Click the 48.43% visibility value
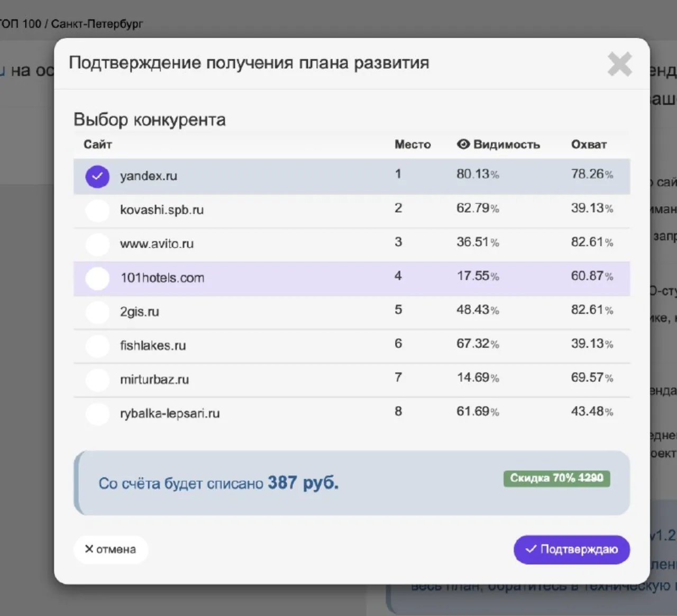 point(478,309)
